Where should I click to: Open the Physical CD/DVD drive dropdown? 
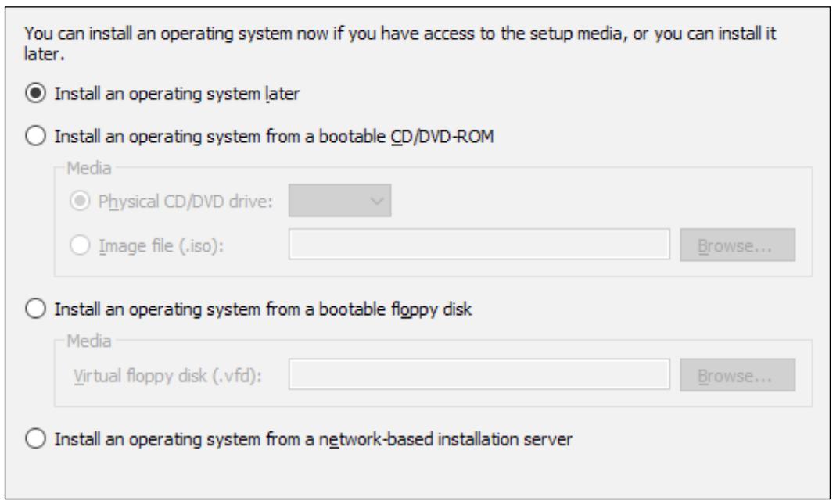point(339,201)
